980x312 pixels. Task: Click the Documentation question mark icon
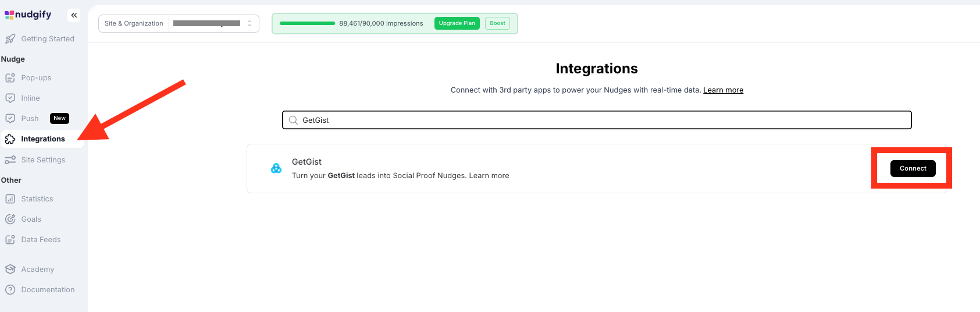pyautogui.click(x=10, y=290)
